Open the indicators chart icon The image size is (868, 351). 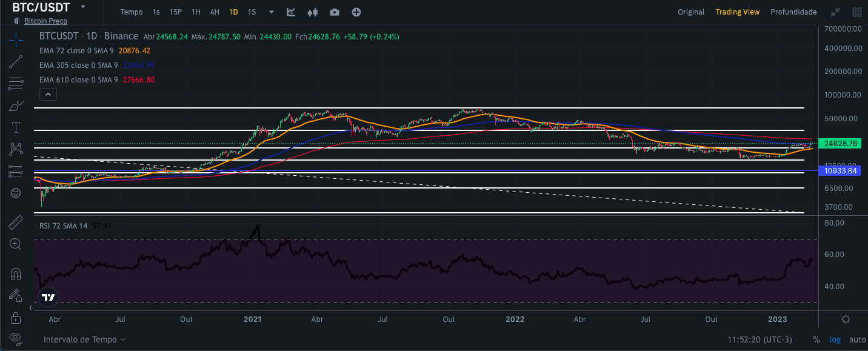[x=291, y=12]
